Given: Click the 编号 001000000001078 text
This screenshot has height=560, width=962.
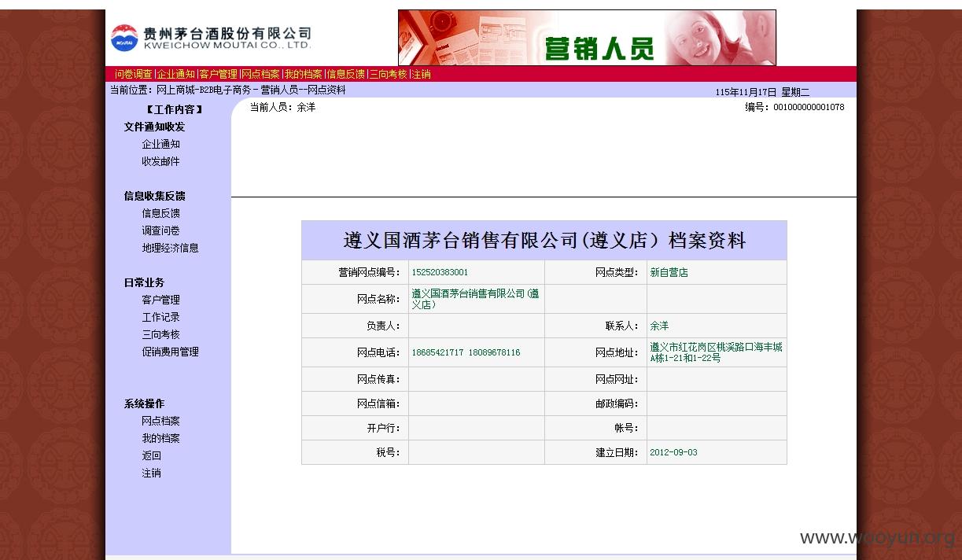Looking at the screenshot, I should pos(794,107).
